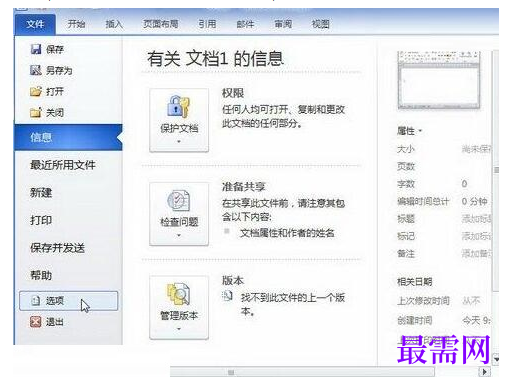Click the heading 有关 文档1 的信息
Image resolution: width=509 pixels, height=381 pixels.
click(215, 59)
